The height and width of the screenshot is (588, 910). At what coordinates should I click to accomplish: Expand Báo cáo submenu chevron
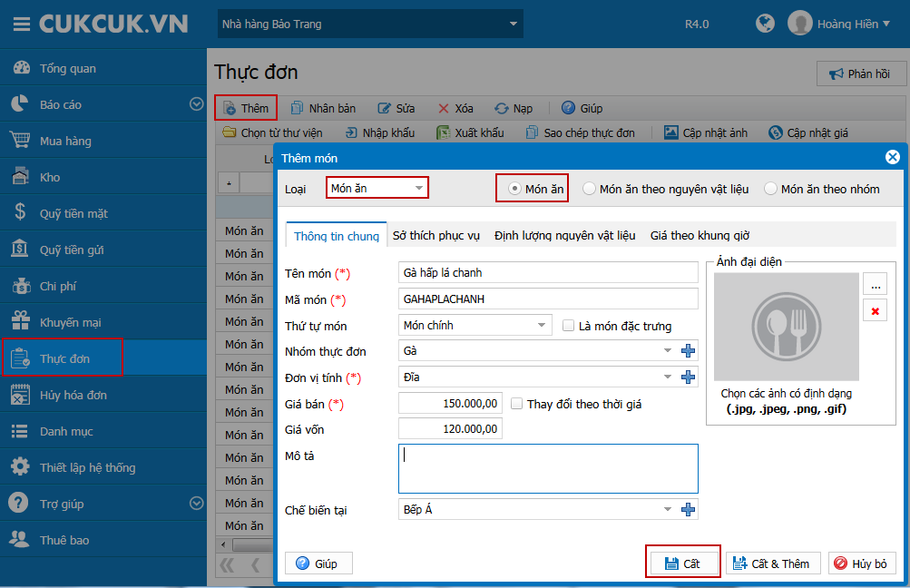pyautogui.click(x=197, y=104)
